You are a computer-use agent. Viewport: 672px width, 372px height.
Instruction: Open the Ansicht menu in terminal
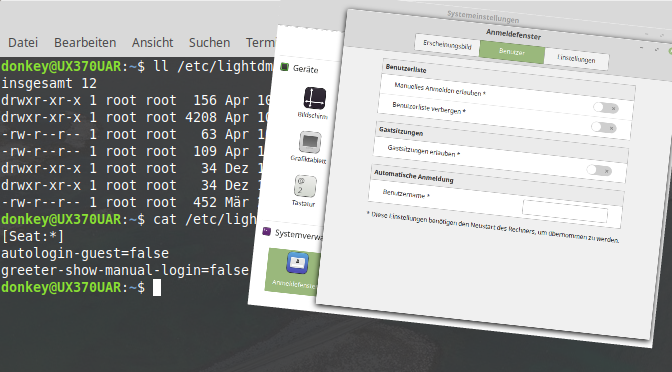[153, 42]
